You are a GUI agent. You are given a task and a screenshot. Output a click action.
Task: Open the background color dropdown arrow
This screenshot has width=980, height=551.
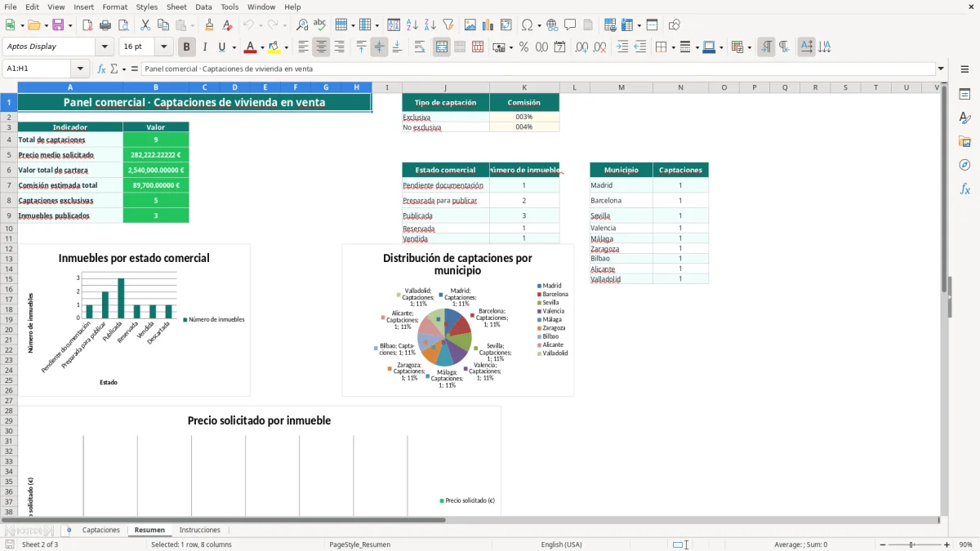coord(286,47)
